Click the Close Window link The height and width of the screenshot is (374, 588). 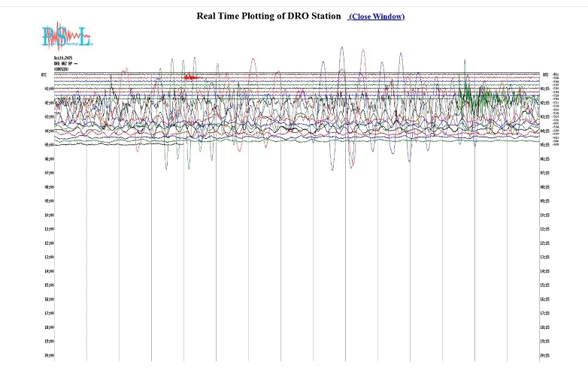point(377,16)
